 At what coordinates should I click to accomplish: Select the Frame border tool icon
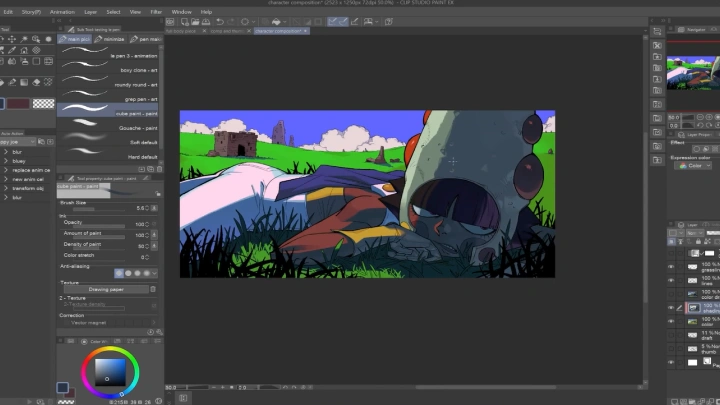point(48,61)
